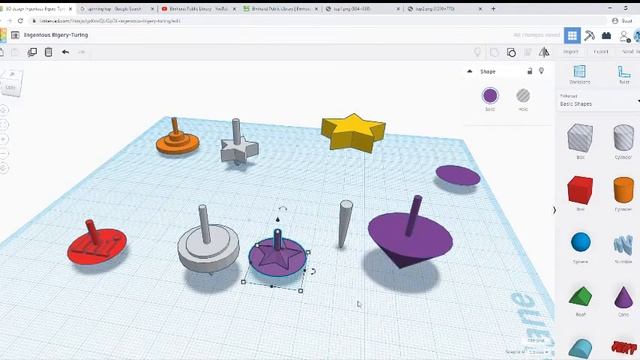This screenshot has width=640, height=360.
Task: Reload the page with refresh icon
Action: pos(20,21)
